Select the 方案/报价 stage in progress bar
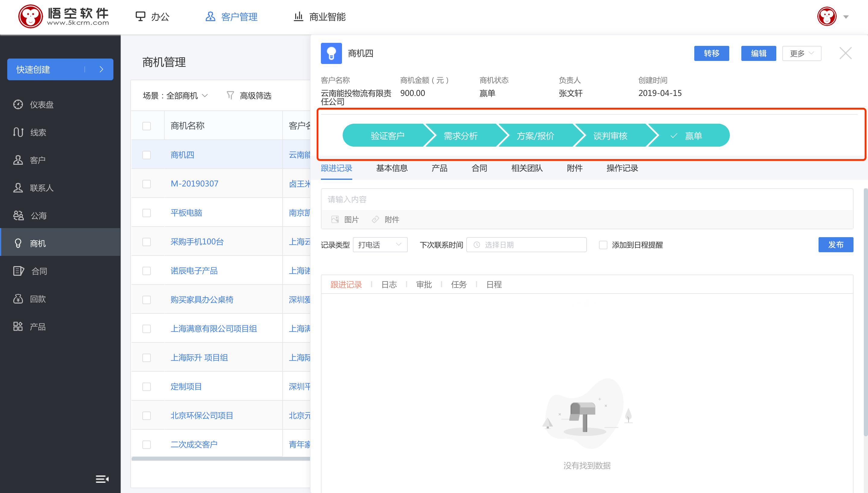The height and width of the screenshot is (493, 868). tap(535, 135)
